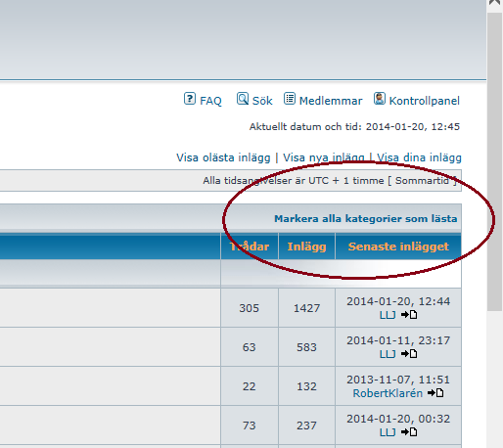This screenshot has width=503, height=448.
Task: Open latest post icon for 12:44 row
Action: pos(409,315)
